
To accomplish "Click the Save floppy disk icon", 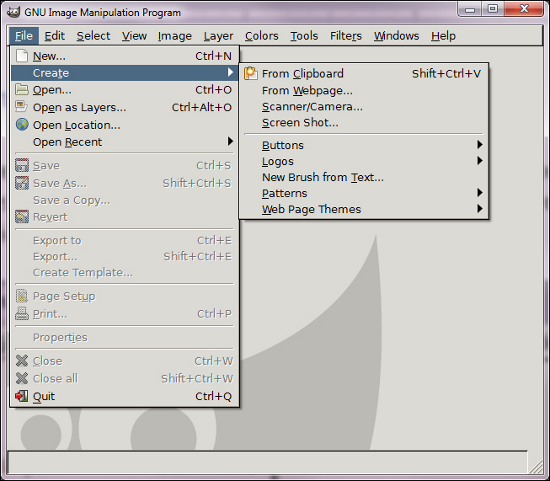I will 22,165.
